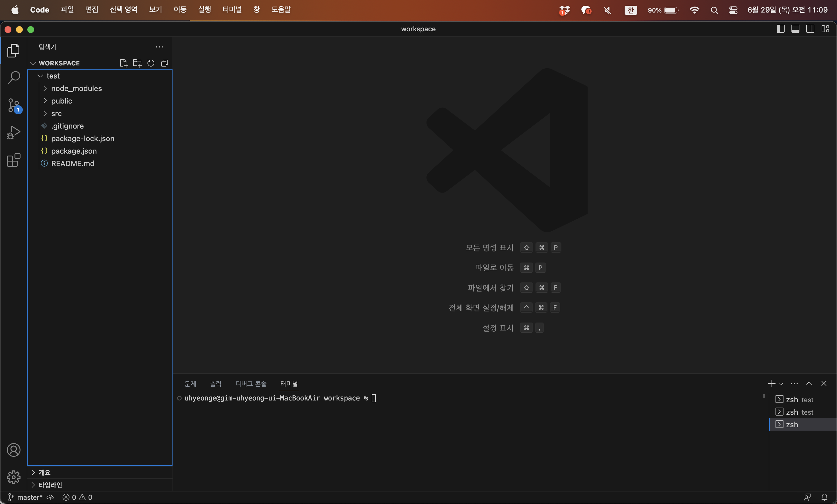
Task: Click New Folder icon in explorer header
Action: point(137,63)
